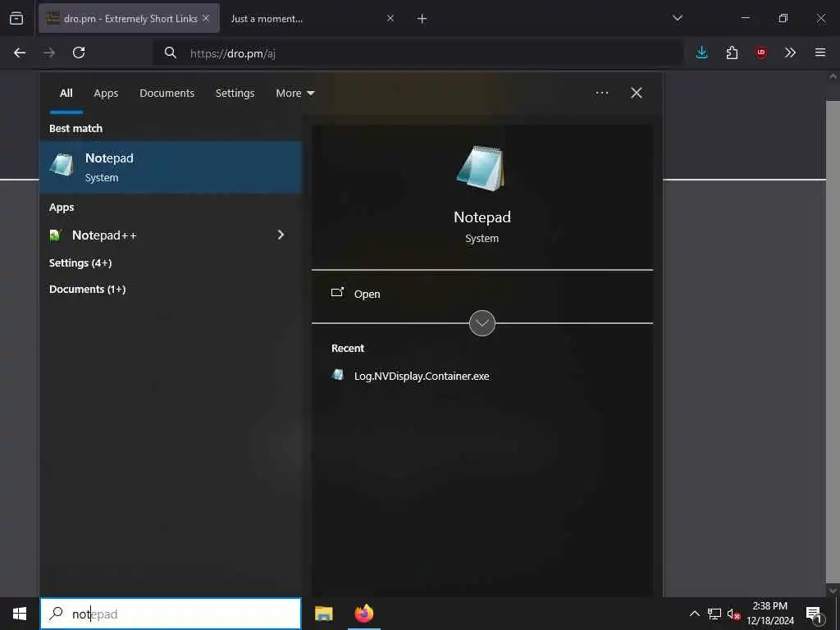Close the Just a moment... tab

pos(390,18)
